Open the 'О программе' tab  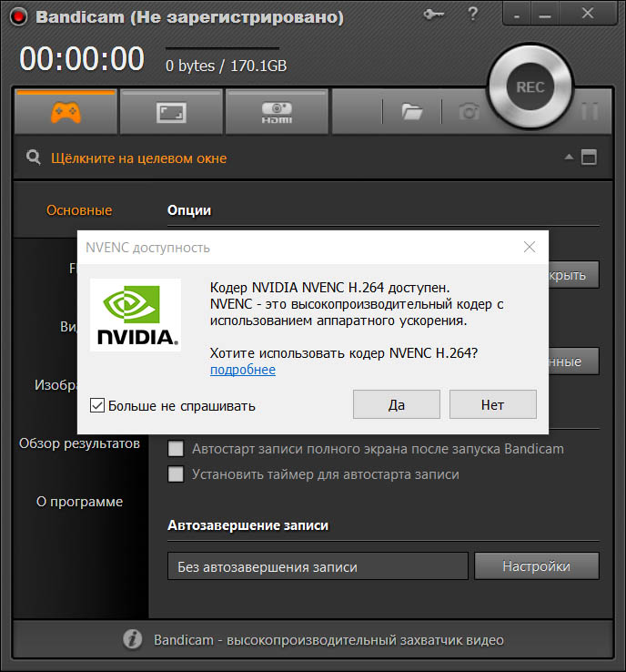click(79, 502)
